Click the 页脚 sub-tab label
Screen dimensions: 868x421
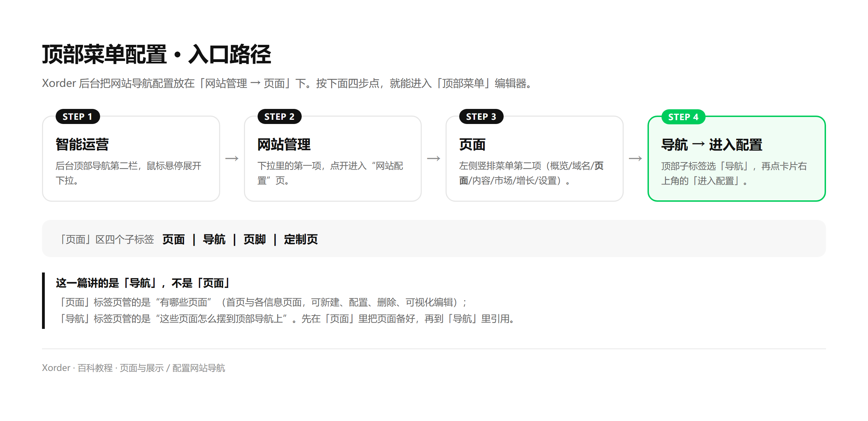[x=255, y=240]
